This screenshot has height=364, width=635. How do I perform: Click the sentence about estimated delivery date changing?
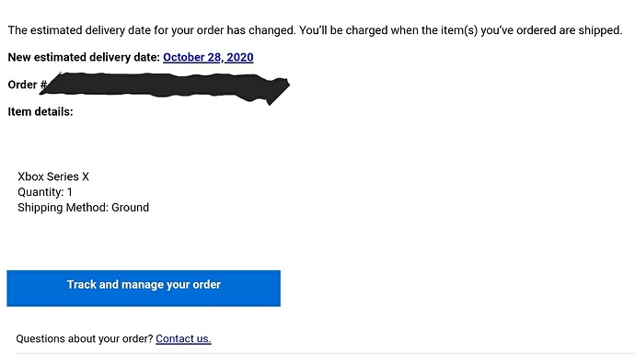(x=152, y=30)
